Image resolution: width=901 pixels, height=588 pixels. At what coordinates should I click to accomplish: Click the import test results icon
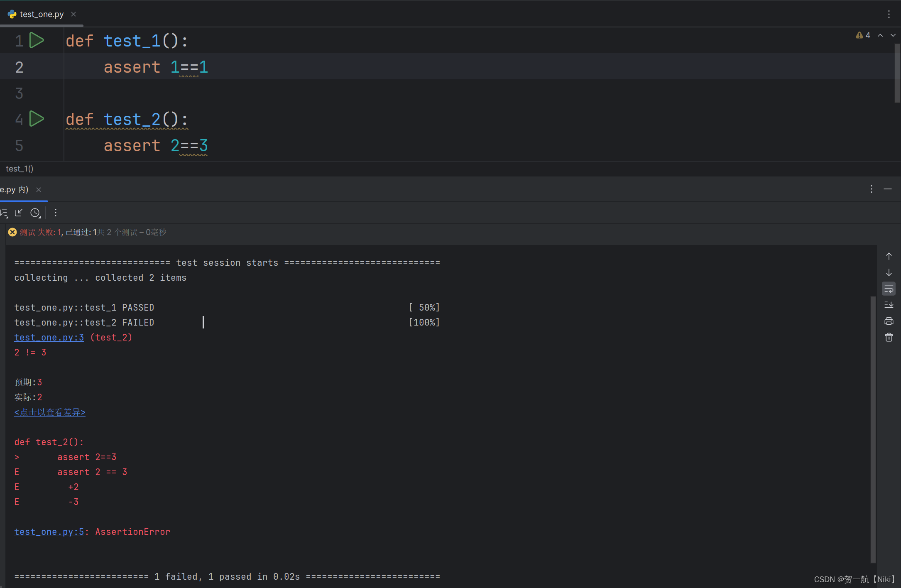[19, 213]
